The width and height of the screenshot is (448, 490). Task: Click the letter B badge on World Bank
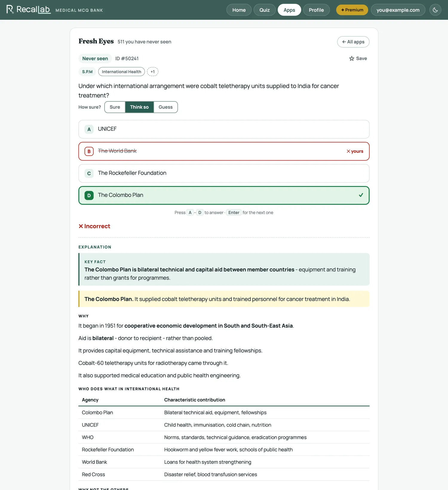coord(89,151)
